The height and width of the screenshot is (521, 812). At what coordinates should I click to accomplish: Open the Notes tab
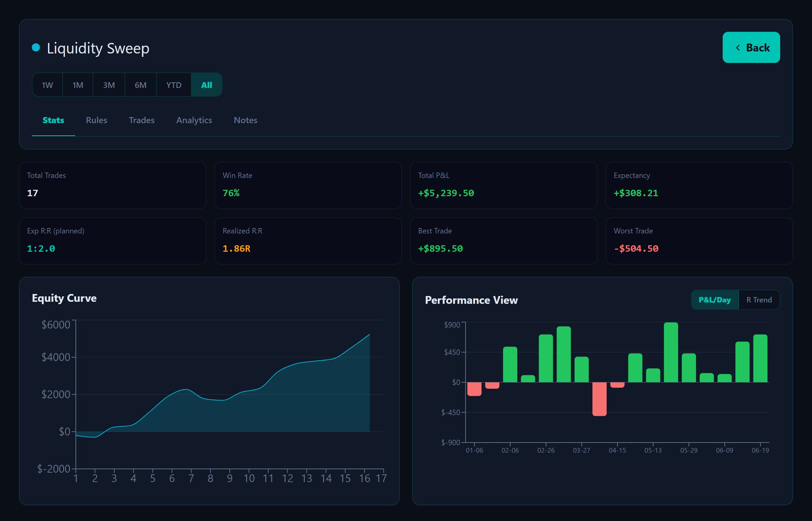click(246, 120)
